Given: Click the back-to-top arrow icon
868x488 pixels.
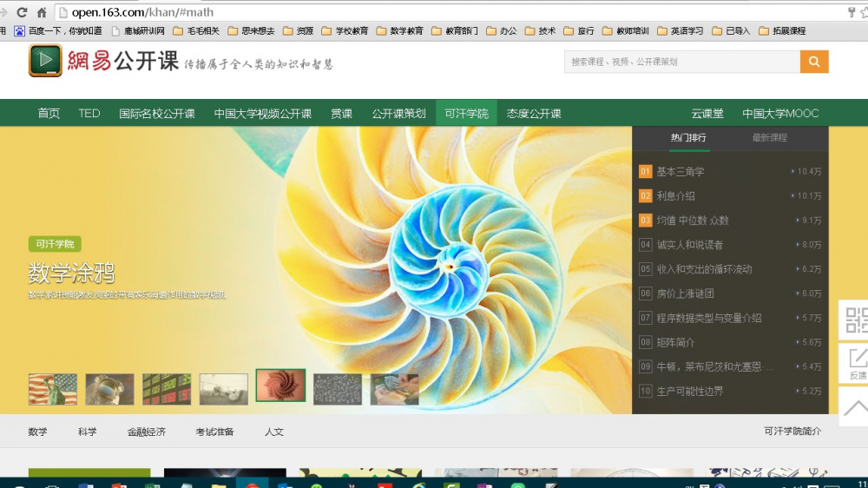Looking at the screenshot, I should point(856,407).
